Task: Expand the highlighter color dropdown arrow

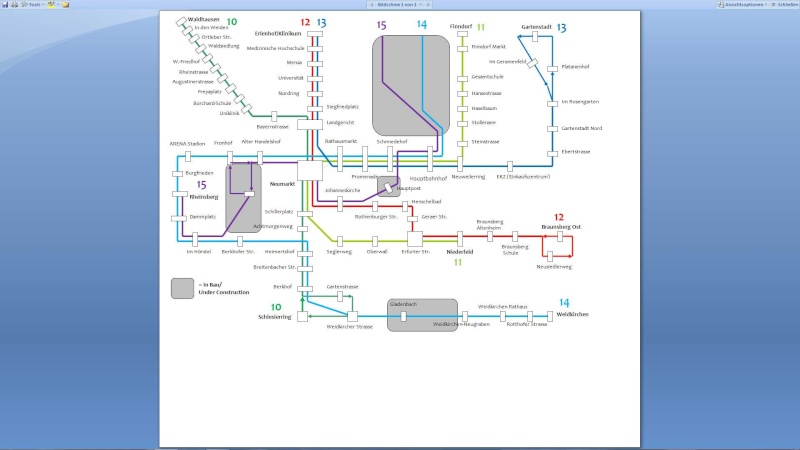Action: pyautogui.click(x=58, y=4)
